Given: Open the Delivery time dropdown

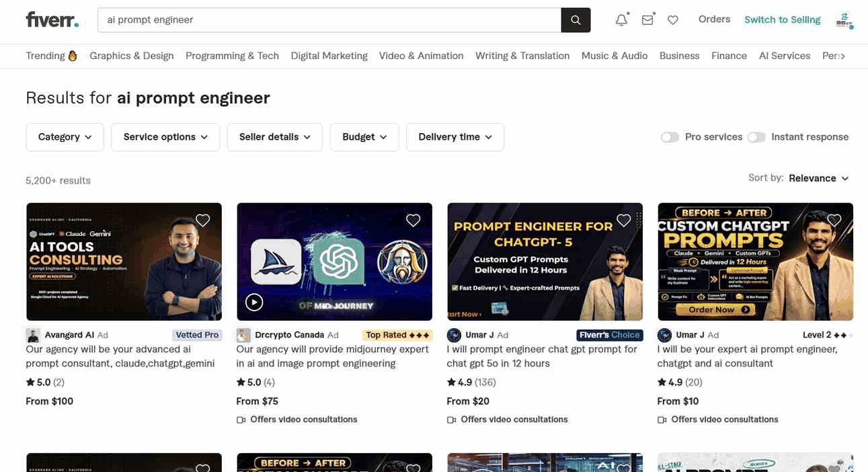Looking at the screenshot, I should [x=455, y=137].
